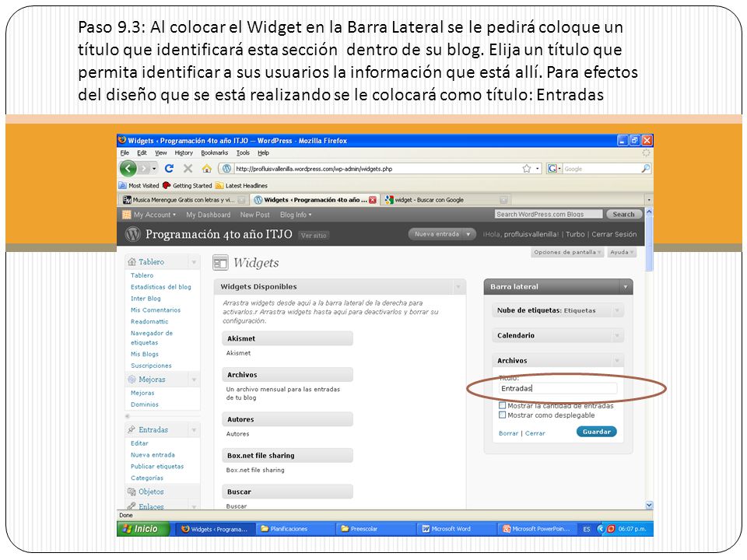Go to Firefox home page icon
Image resolution: width=747 pixels, height=560 pixels.
tap(206, 168)
